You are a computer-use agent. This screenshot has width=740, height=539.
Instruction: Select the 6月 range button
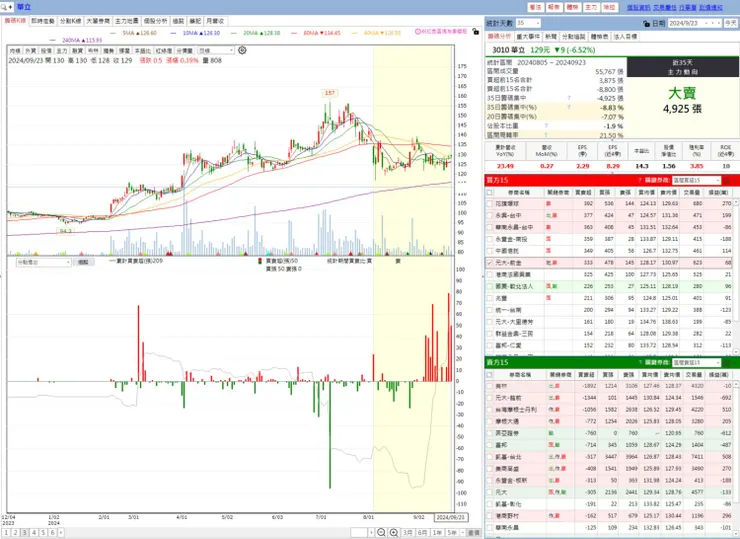point(422,532)
